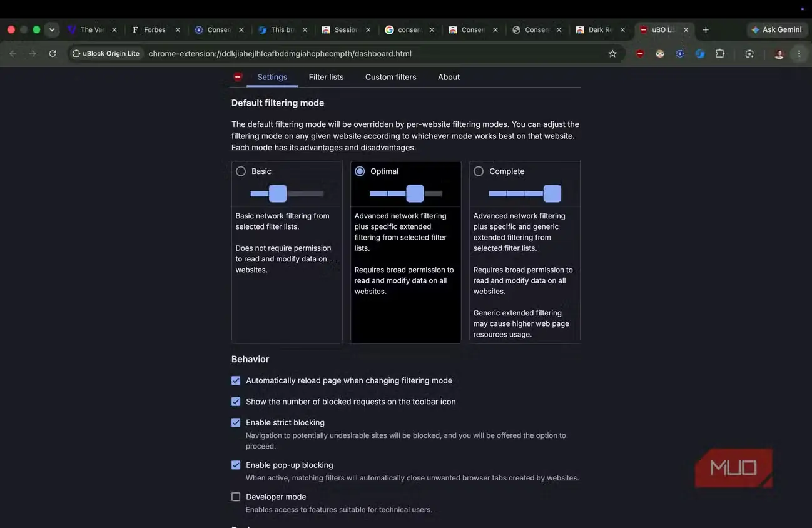This screenshot has height=528, width=812.
Task: Click the Ask Gemini button
Action: point(776,29)
